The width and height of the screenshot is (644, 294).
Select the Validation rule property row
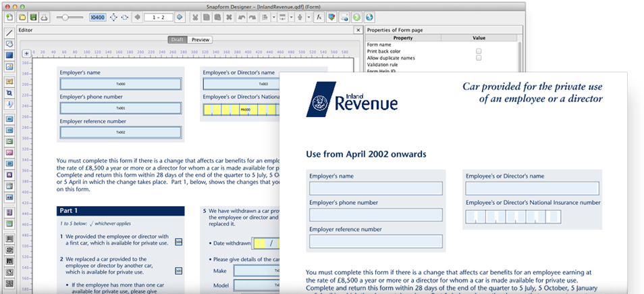(441, 65)
